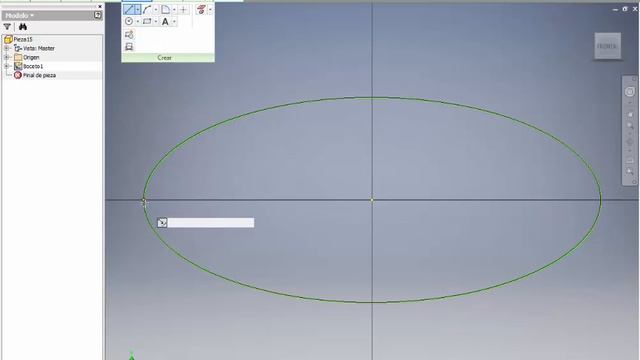Viewport: 640px width, 360px height.
Task: Expand the Vista: Master node
Action: 6,48
